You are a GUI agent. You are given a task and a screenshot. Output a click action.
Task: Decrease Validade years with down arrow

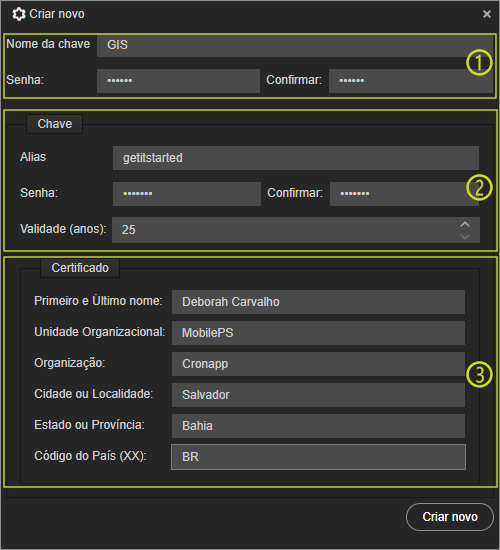[x=465, y=237]
